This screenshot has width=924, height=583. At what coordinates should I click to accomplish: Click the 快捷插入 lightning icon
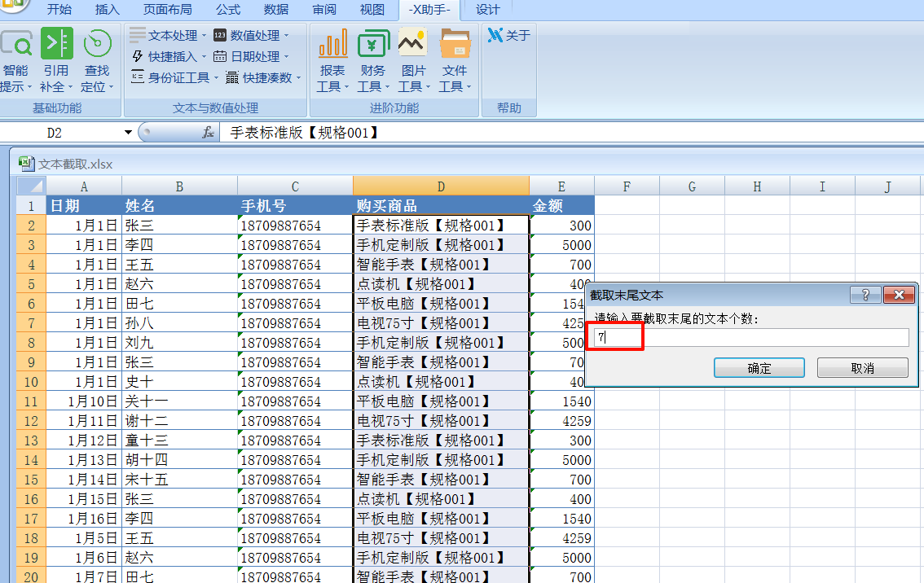pos(138,56)
